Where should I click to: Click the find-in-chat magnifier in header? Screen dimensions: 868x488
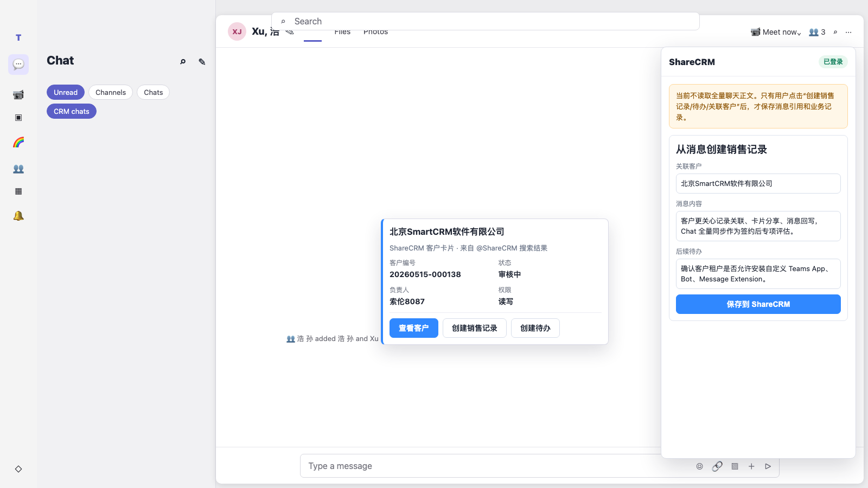point(835,32)
